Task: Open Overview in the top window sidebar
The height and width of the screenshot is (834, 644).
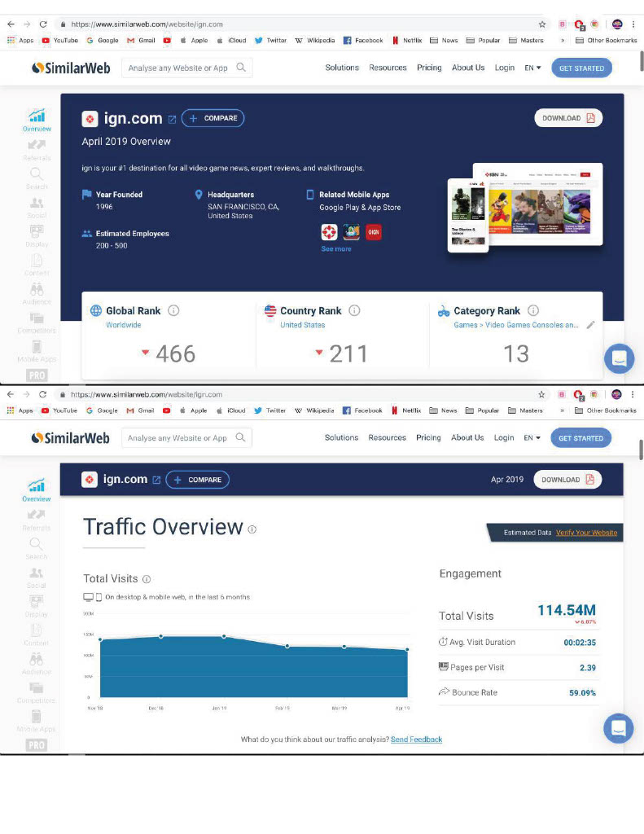Action: pyautogui.click(x=37, y=121)
